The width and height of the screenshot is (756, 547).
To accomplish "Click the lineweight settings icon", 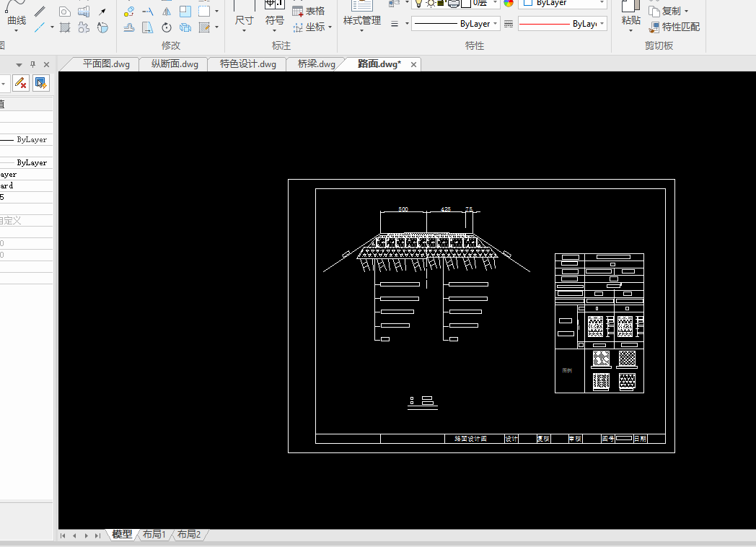I will pos(395,24).
